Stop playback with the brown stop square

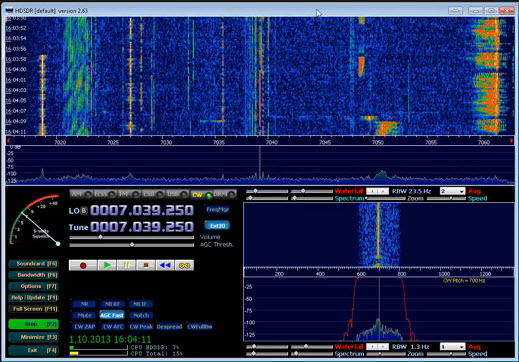click(146, 265)
